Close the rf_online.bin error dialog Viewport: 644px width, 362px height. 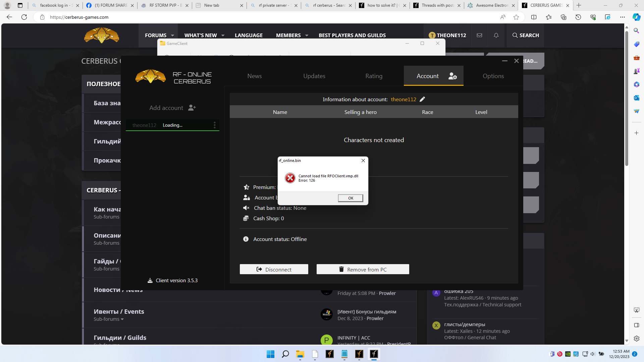363,161
